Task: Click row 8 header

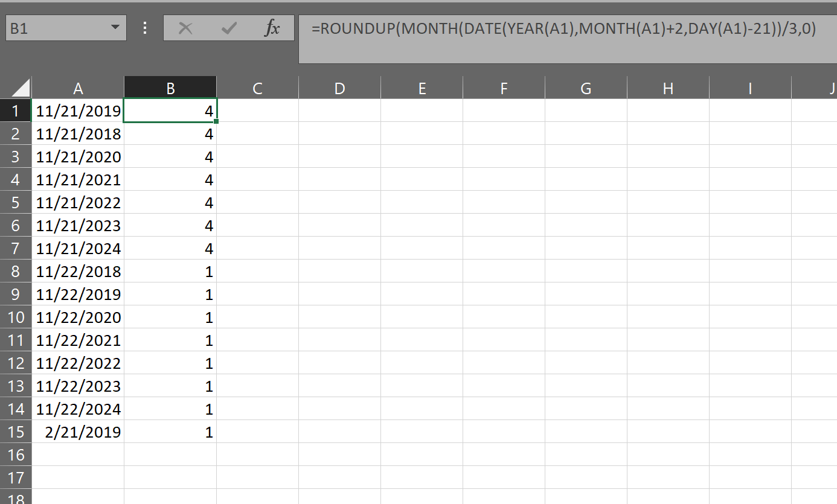Action: [x=16, y=271]
